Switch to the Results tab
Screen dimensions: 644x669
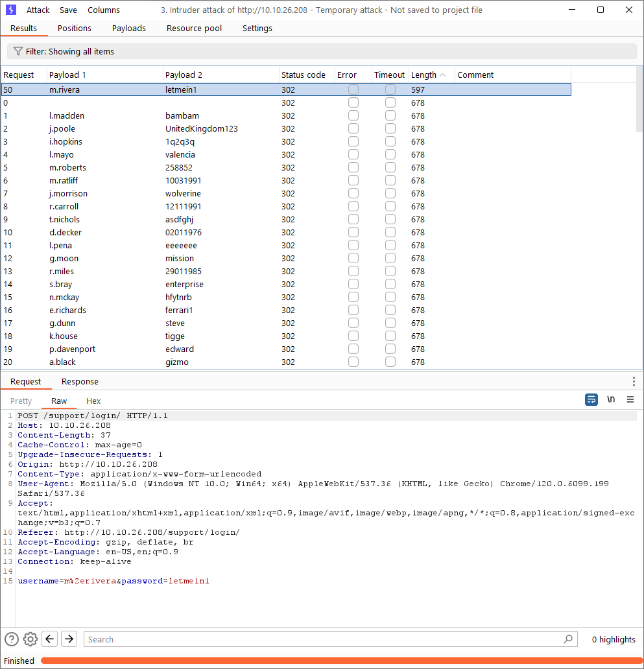click(23, 28)
